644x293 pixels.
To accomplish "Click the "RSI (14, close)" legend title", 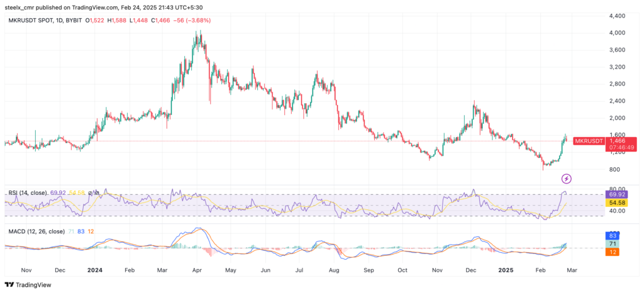I will pos(28,192).
